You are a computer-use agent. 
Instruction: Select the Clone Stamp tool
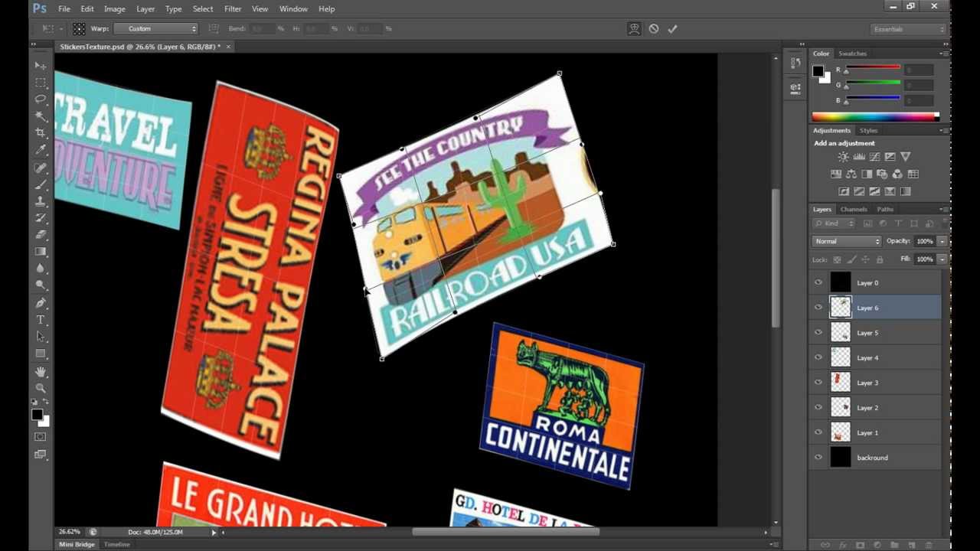[41, 201]
